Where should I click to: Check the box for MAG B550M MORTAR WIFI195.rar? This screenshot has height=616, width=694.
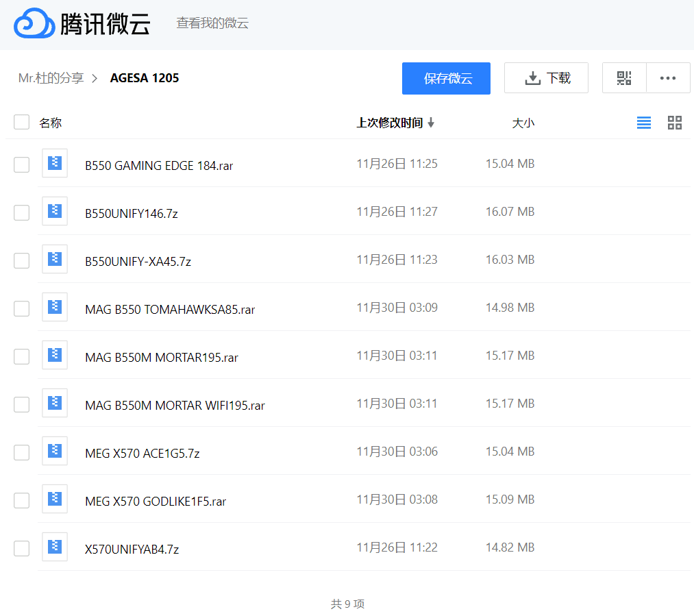[x=22, y=404]
